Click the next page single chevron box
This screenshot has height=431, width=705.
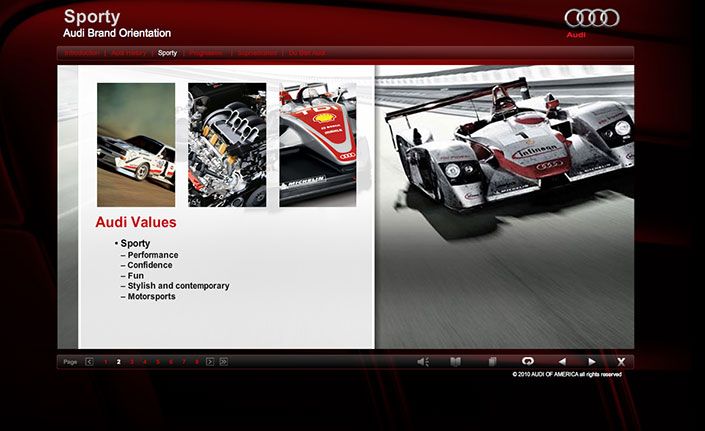[210, 362]
